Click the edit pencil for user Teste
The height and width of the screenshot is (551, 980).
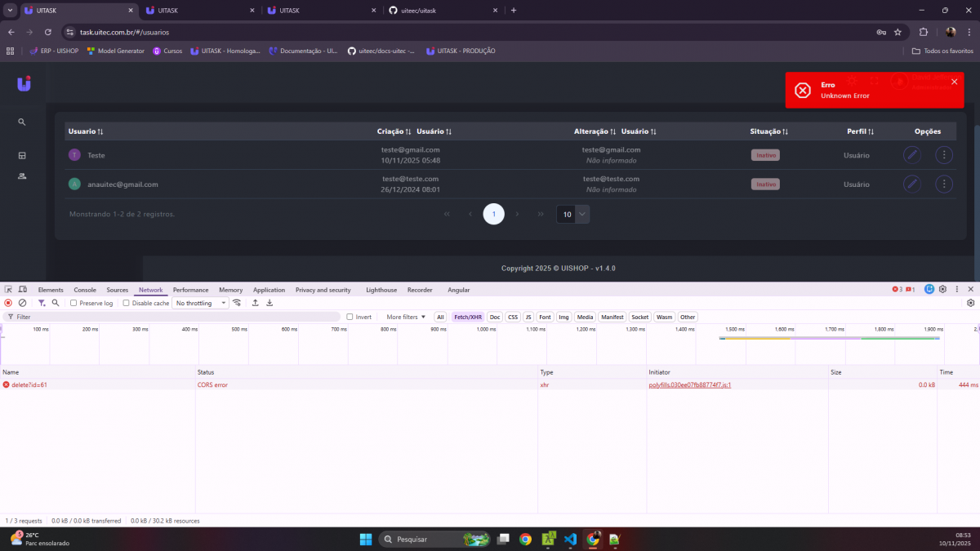point(911,155)
